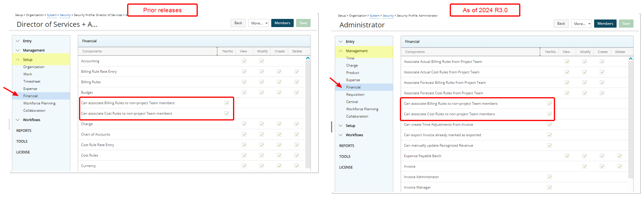Click the vertical scrollbar in Administrator Financial list

(631, 116)
